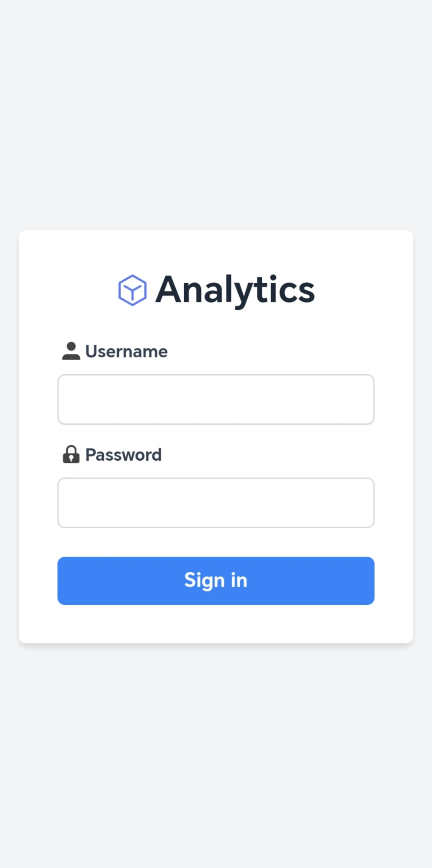Tap the lock icon above password box
The image size is (432, 868).
[x=71, y=454]
